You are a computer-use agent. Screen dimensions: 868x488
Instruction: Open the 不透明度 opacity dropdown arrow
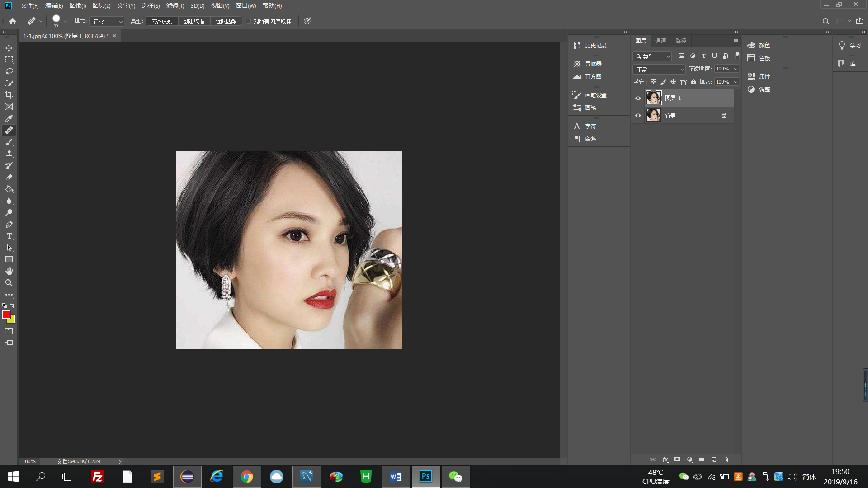click(736, 69)
